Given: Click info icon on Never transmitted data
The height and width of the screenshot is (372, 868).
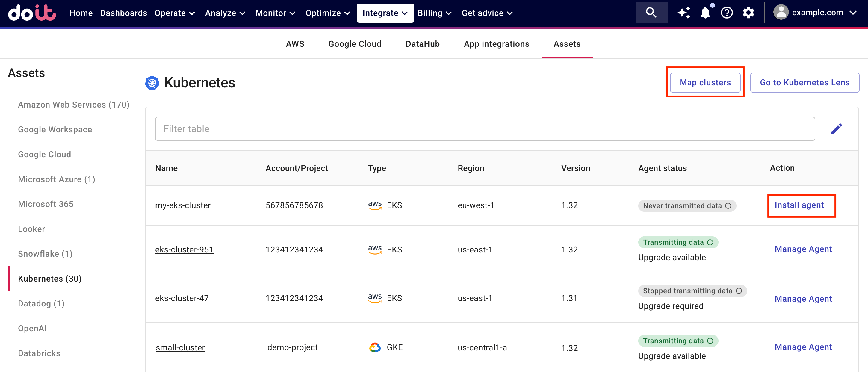Looking at the screenshot, I should tap(728, 205).
